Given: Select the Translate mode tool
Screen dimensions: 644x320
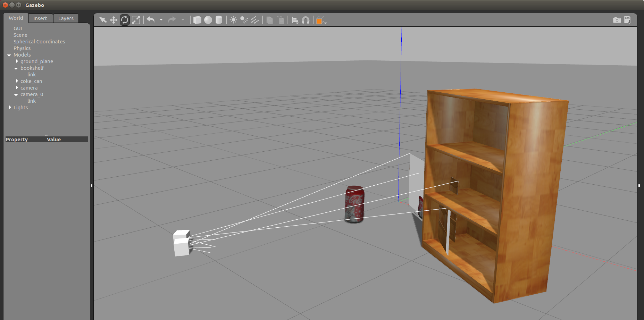Looking at the screenshot, I should tap(114, 20).
